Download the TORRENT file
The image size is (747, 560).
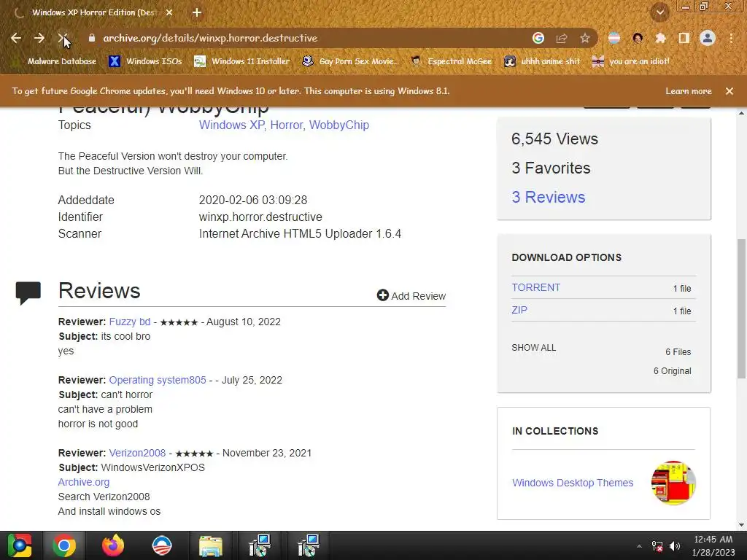(536, 287)
